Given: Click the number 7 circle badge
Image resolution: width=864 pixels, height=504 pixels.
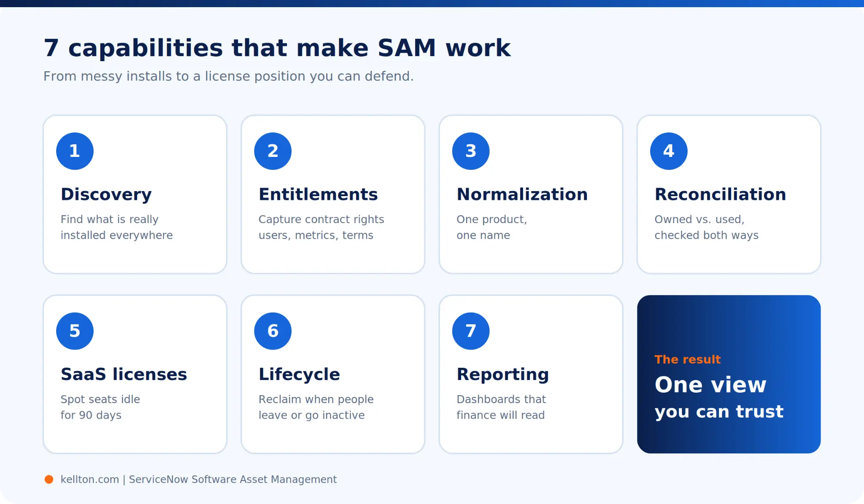Looking at the screenshot, I should tap(471, 331).
